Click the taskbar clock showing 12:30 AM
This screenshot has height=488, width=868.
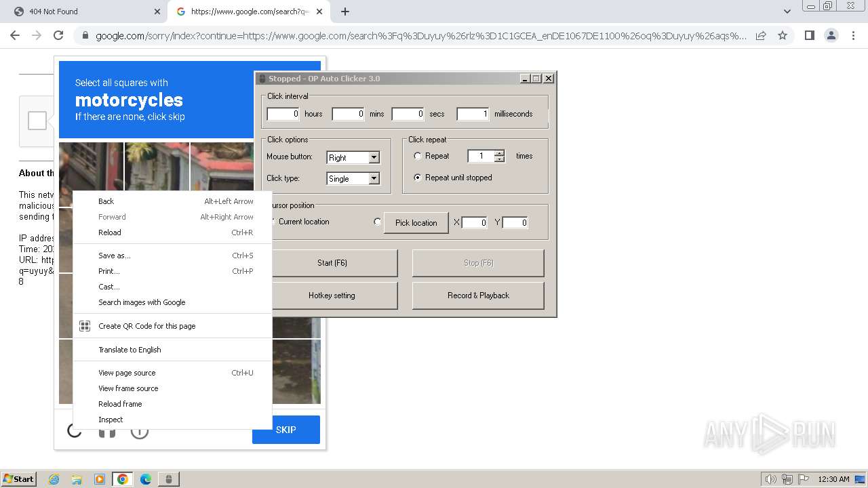tap(833, 479)
